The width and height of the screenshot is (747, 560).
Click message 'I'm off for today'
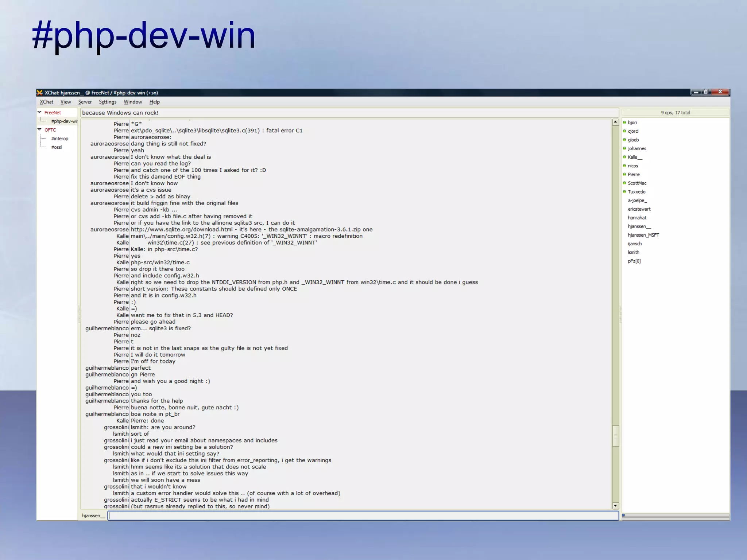click(x=153, y=362)
